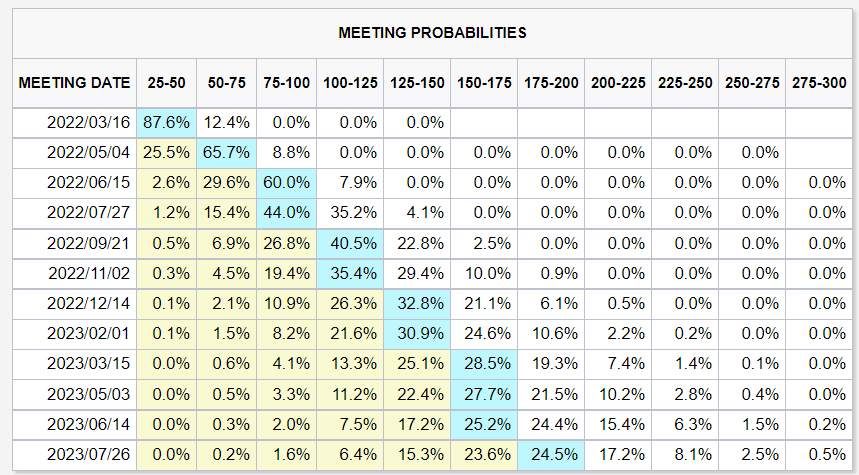859x475 pixels.
Task: Select the 8.1% cell in last row
Action: pos(685,454)
